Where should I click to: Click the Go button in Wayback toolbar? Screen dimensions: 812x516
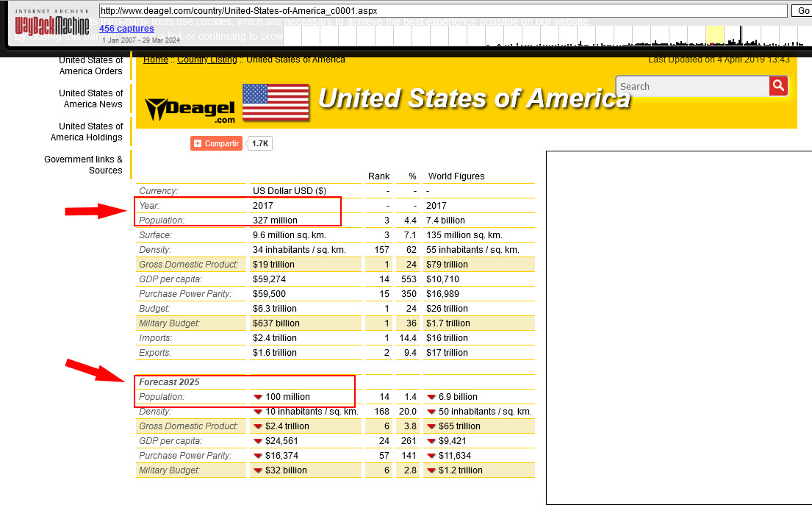pyautogui.click(x=802, y=10)
